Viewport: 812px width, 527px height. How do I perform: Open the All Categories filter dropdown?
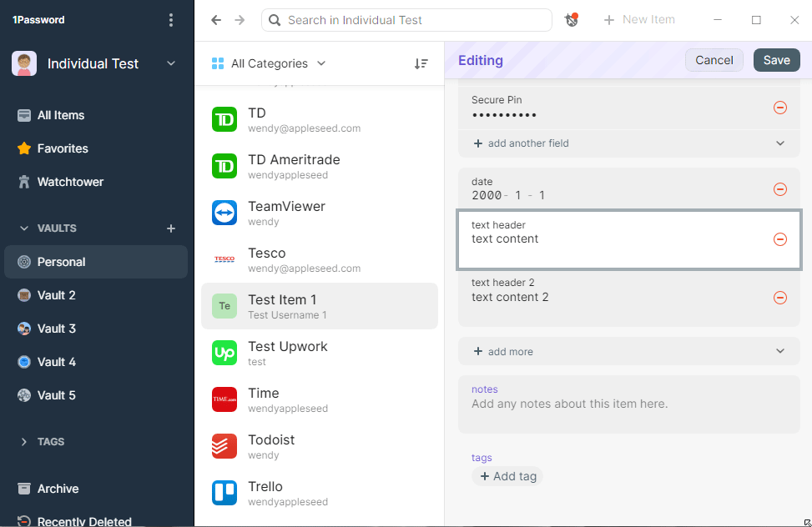(269, 63)
